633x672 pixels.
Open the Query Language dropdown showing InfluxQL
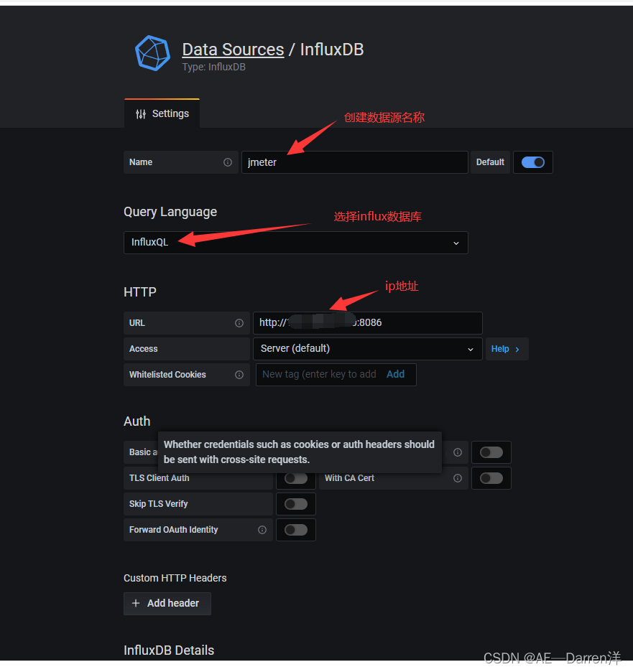[295, 242]
